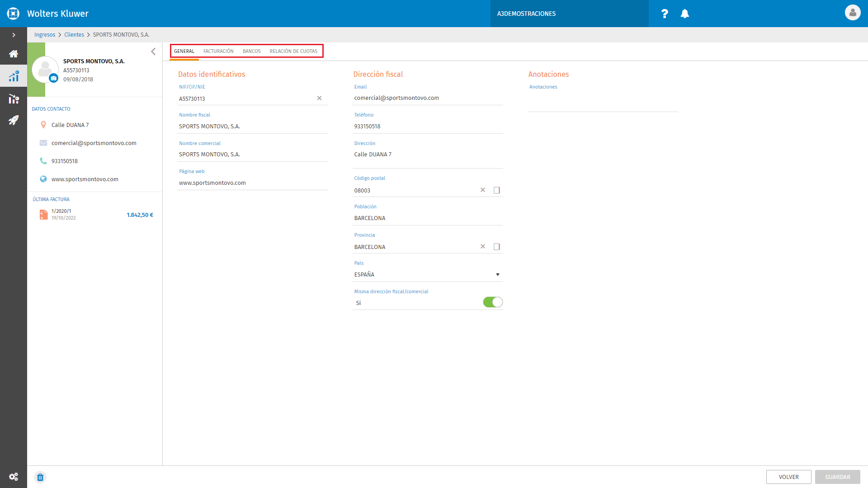The width and height of the screenshot is (868, 488).
Task: Click the copy icon beside Código postal
Action: coord(497,190)
